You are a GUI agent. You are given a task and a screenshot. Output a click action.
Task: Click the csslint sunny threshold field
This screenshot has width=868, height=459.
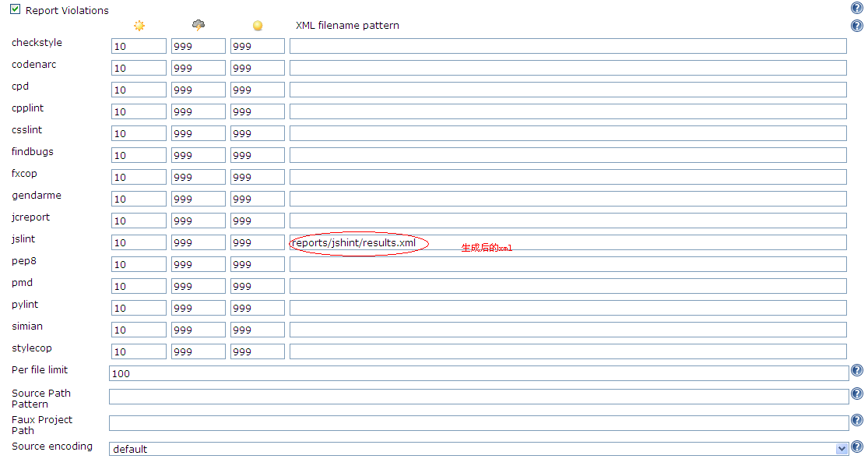click(x=139, y=133)
